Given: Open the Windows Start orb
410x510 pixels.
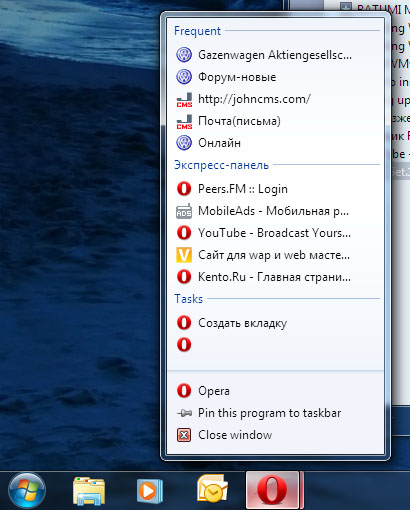Looking at the screenshot, I should point(27,491).
